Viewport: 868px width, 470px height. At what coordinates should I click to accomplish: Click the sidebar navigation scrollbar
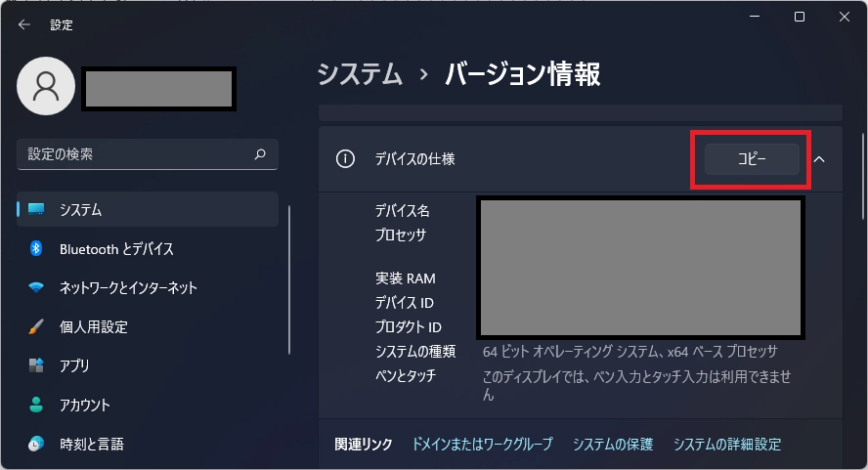[289, 279]
